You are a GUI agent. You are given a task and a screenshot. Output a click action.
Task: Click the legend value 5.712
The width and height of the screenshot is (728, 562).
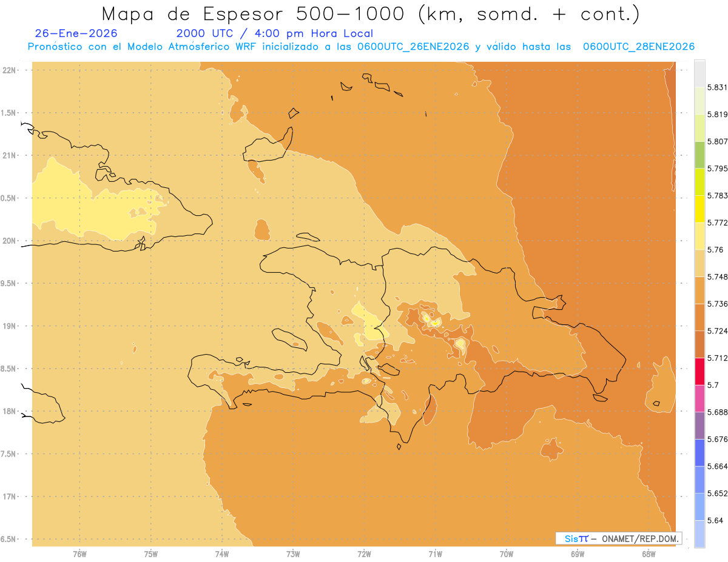(717, 358)
